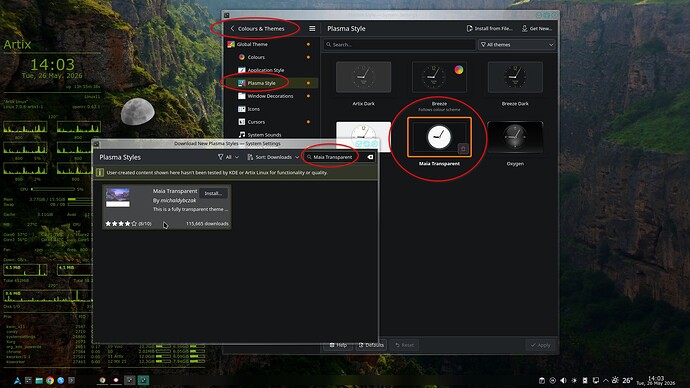Click Install for Maia Transparent
The image size is (690, 388).
213,193
